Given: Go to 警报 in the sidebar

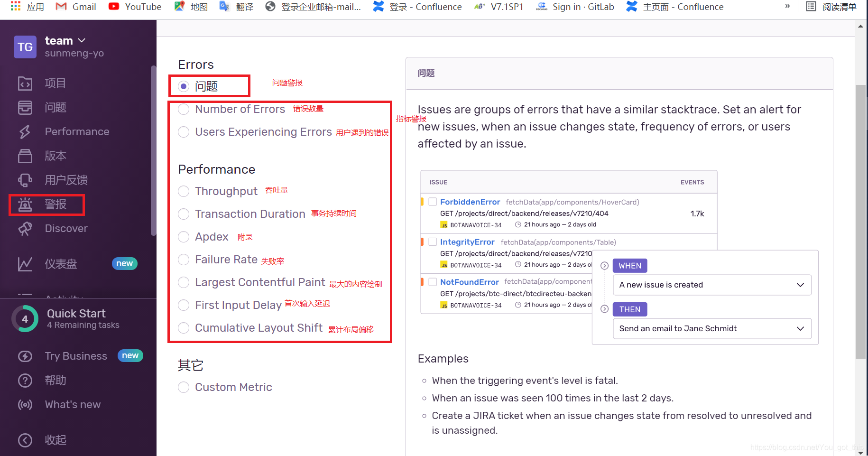Looking at the screenshot, I should click(x=55, y=205).
